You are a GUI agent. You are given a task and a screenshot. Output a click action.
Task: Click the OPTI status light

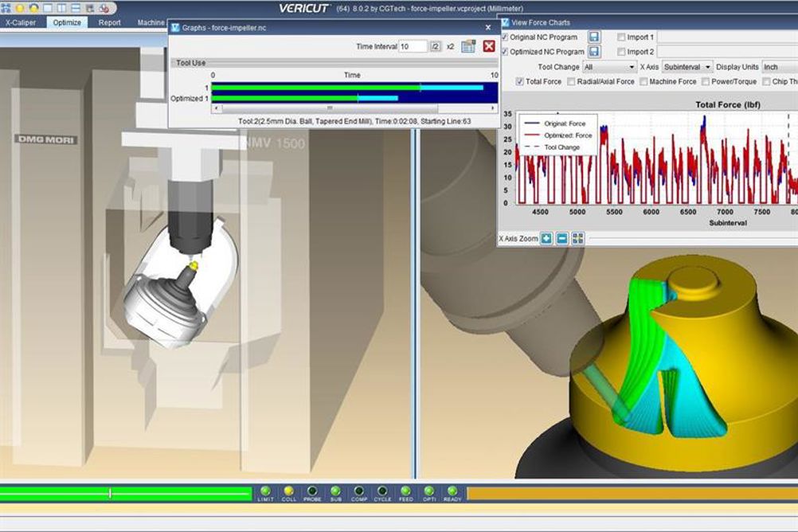[429, 491]
